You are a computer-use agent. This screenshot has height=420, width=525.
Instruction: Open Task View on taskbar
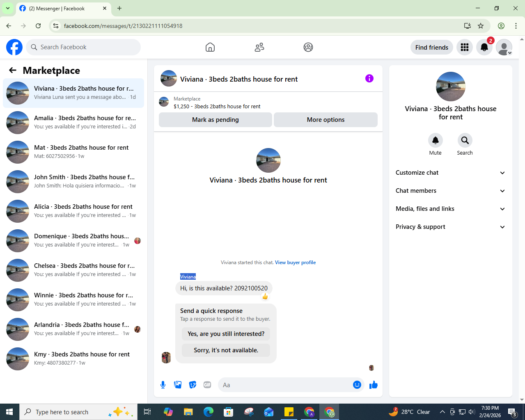click(x=147, y=412)
